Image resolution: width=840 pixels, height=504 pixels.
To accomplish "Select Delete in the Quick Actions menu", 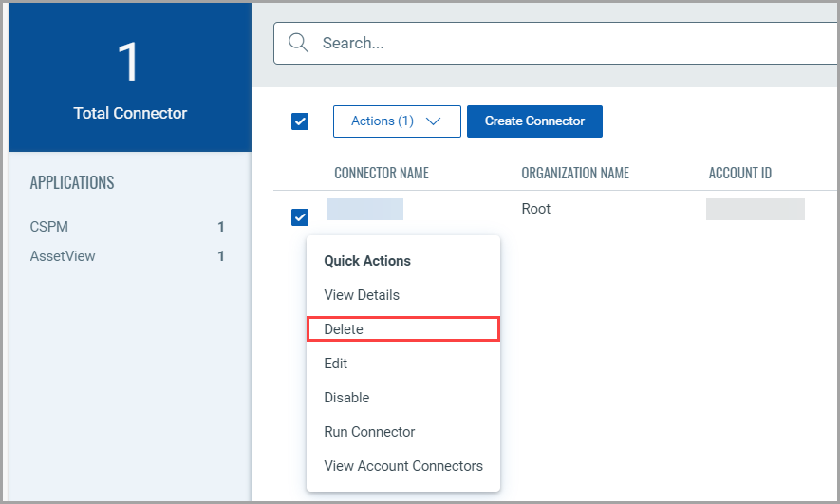I will click(x=344, y=329).
